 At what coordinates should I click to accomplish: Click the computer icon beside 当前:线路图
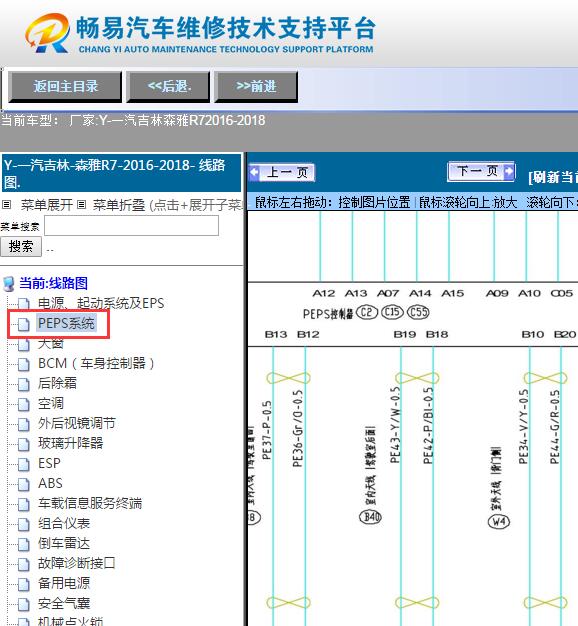(9, 284)
